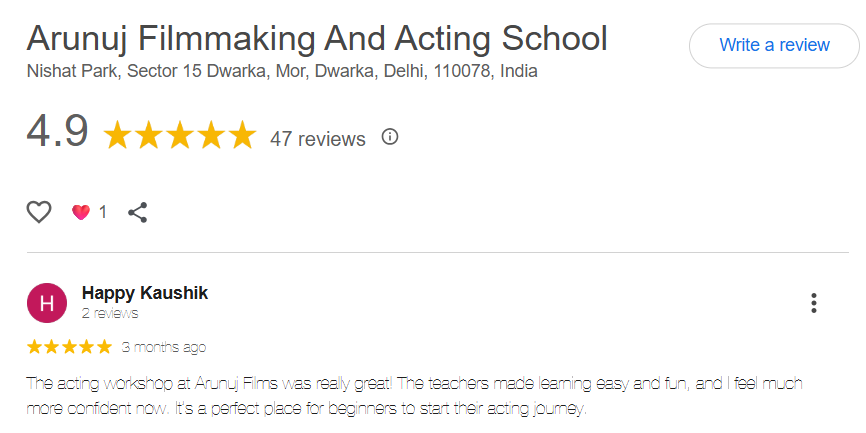Click the "2 reviews" text under Happy Kaushik
Screen dimensions: 866x433
click(x=110, y=313)
